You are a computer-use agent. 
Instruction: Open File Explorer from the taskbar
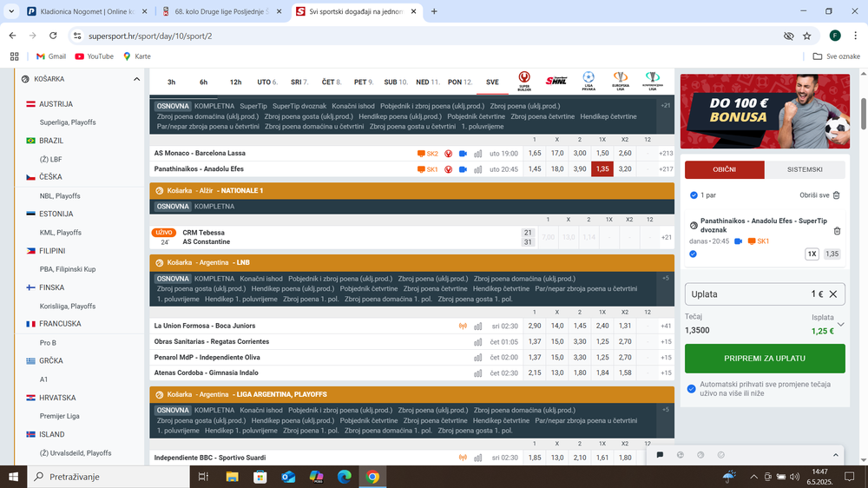point(232,477)
